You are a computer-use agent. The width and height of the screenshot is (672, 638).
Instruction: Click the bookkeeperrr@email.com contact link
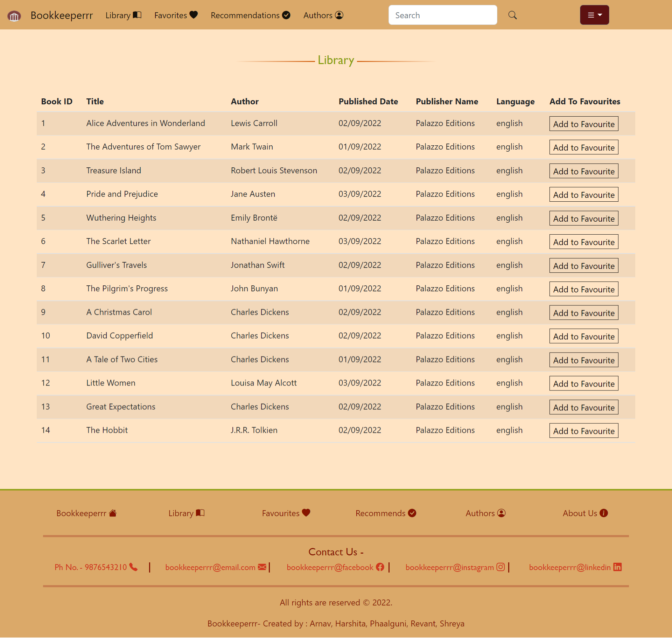[210, 567]
